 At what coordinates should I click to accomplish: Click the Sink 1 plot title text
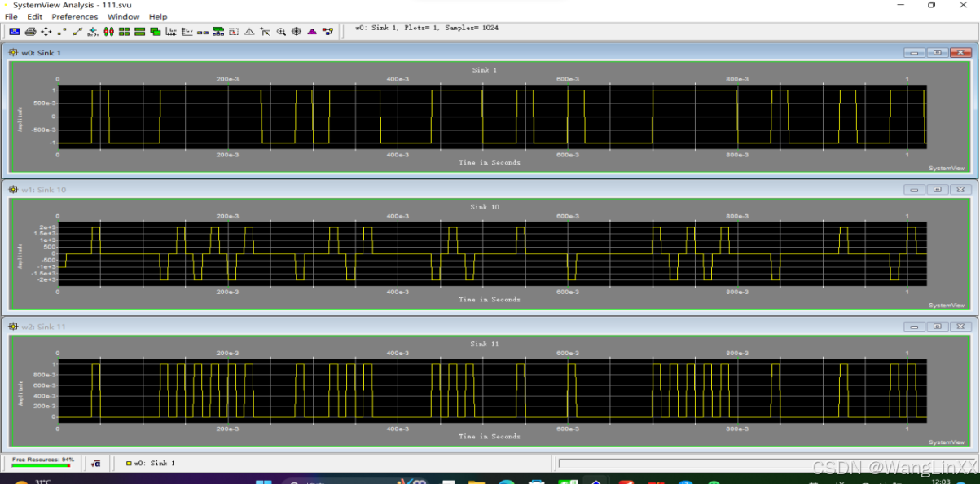(485, 70)
